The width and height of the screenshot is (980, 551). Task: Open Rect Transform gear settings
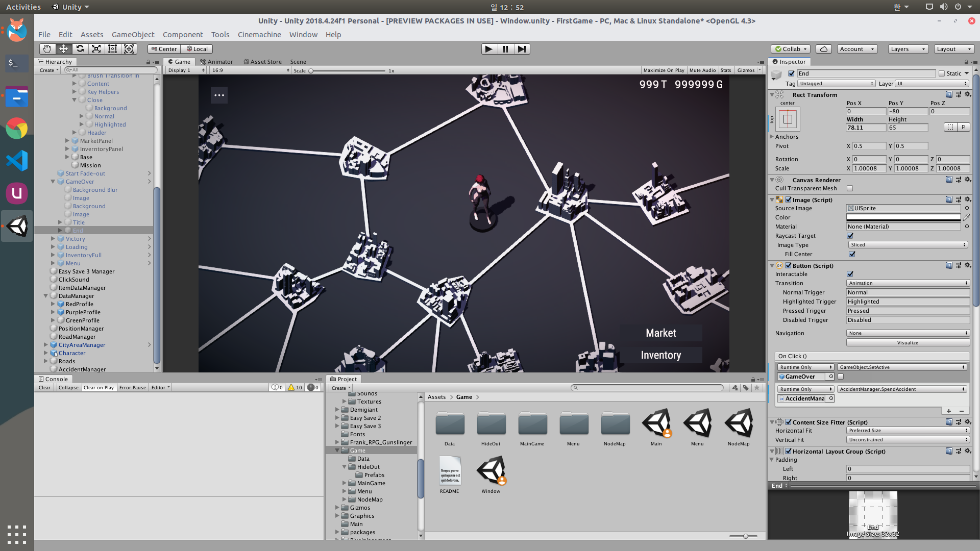pos(968,94)
